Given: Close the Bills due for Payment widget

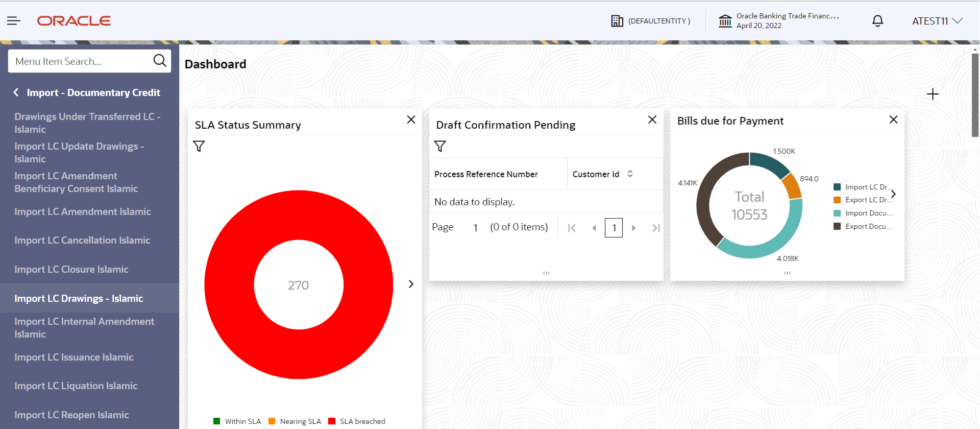Looking at the screenshot, I should (893, 120).
